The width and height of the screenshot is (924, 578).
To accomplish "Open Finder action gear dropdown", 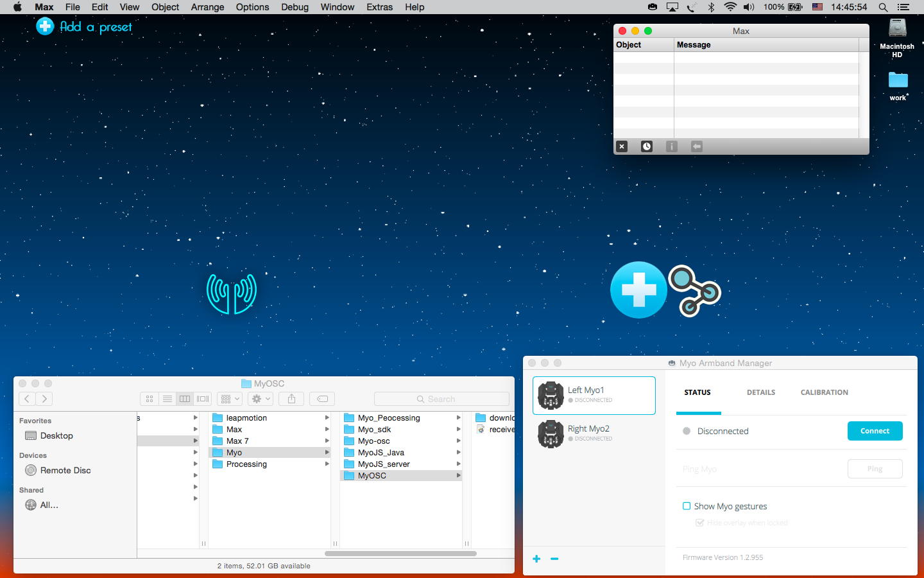I will (x=261, y=399).
